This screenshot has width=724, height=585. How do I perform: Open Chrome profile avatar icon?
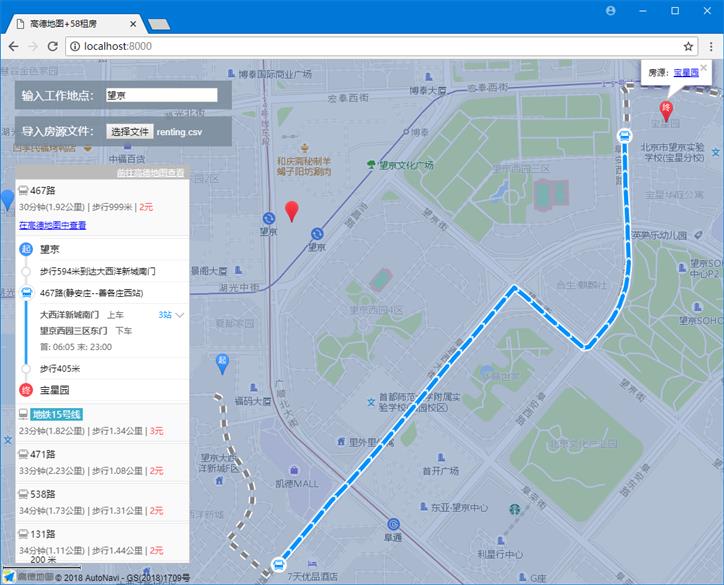pyautogui.click(x=610, y=11)
